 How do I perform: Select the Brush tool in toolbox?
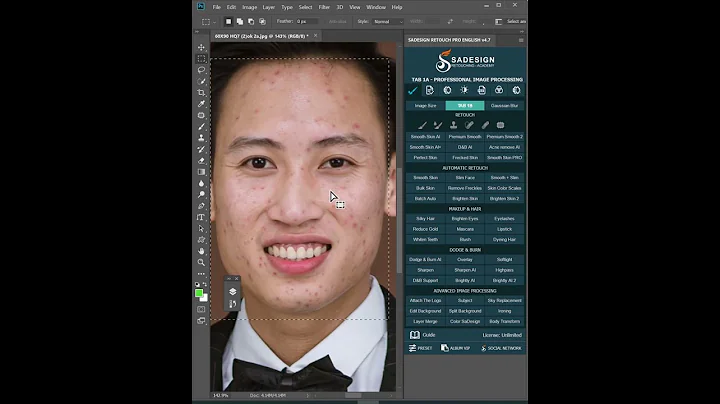[x=201, y=126]
